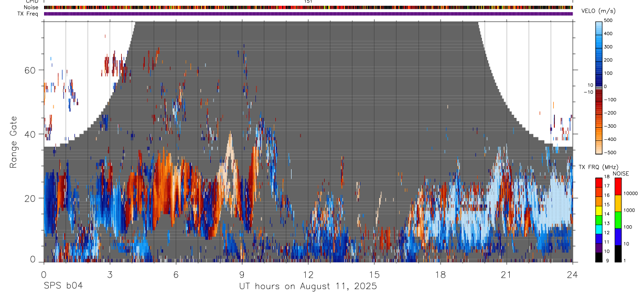
Task: Click the x-axis tick label '6'
Action: point(176,274)
